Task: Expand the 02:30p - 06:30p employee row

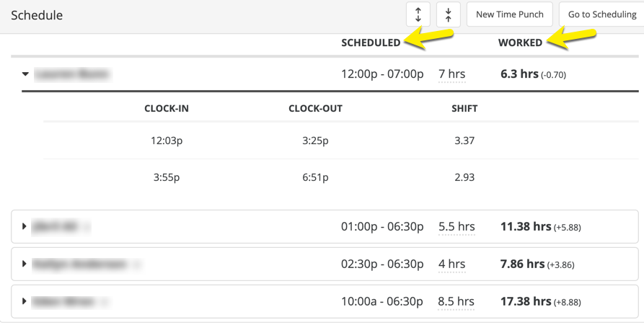Action: [25, 264]
